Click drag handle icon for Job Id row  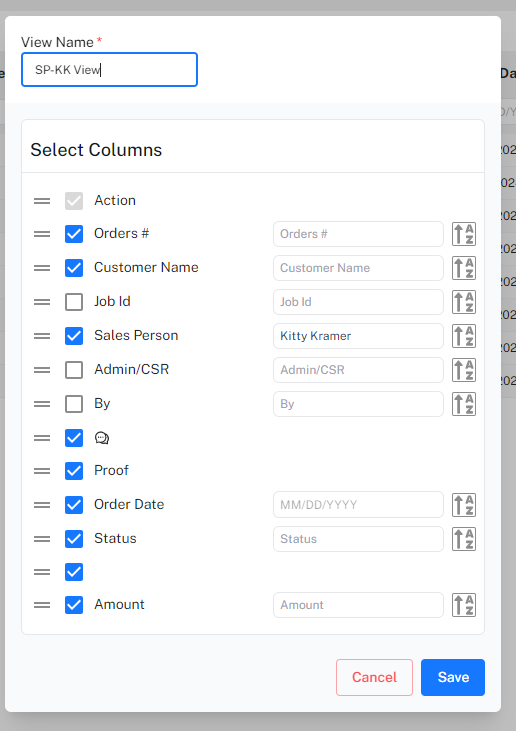42,302
